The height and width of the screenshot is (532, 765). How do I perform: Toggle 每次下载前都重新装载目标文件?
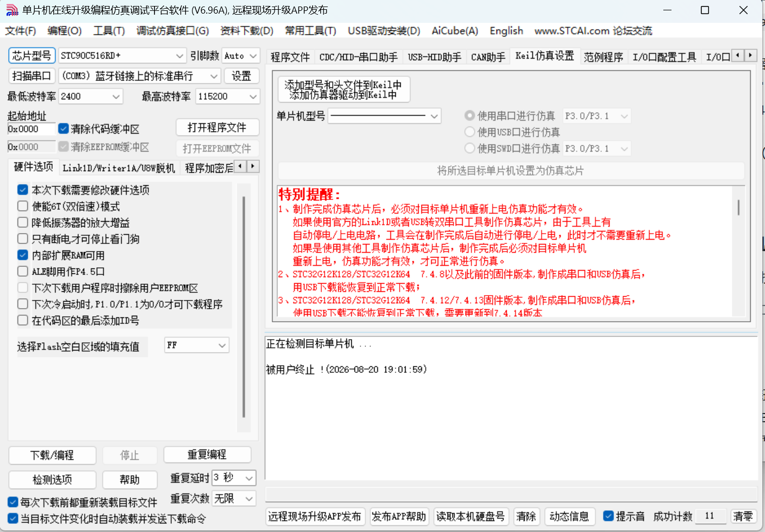tap(13, 502)
